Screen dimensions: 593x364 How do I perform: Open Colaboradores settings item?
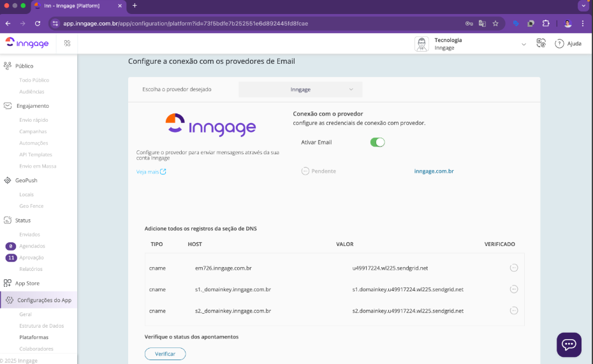click(36, 349)
